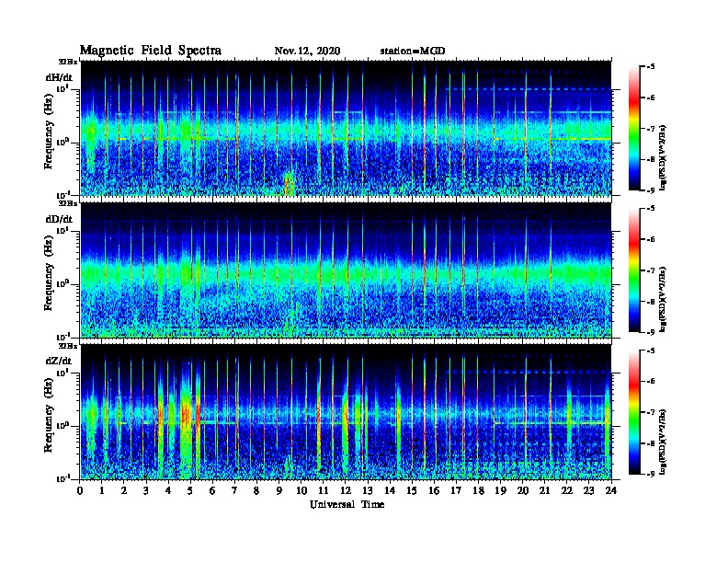Screen dimensions: 728x563
Task: Click the hour 19 tick label
Action: 500,491
